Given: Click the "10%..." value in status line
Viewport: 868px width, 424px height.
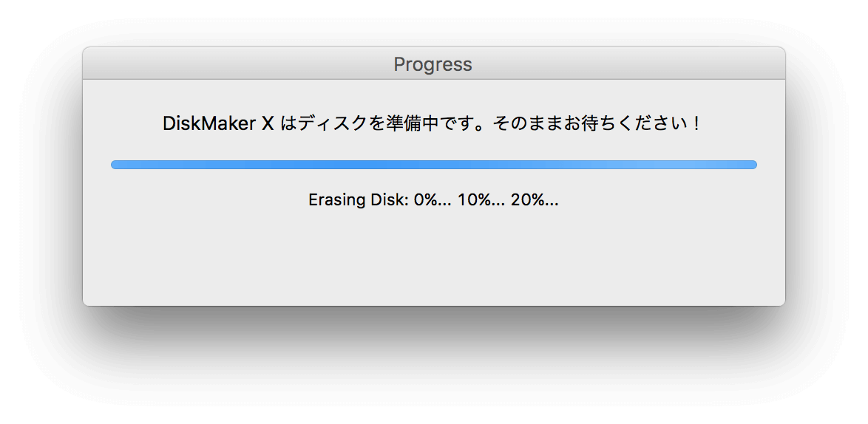Looking at the screenshot, I should click(481, 200).
